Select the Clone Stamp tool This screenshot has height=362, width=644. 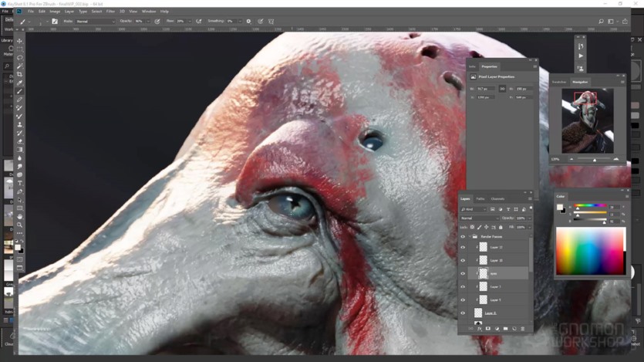20,124
